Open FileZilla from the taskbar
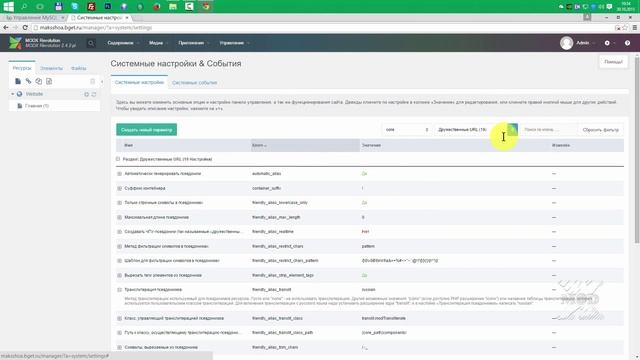The image size is (640, 360). click(91, 7)
